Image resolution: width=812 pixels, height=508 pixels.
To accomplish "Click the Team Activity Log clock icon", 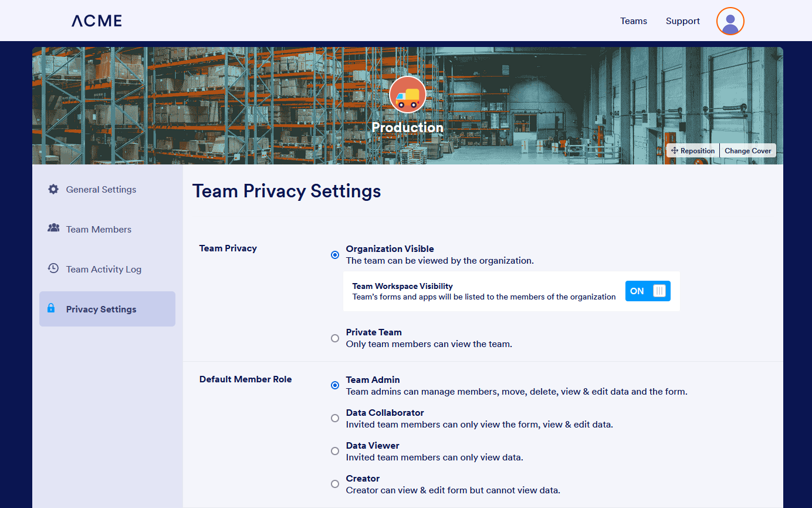I will click(x=53, y=268).
